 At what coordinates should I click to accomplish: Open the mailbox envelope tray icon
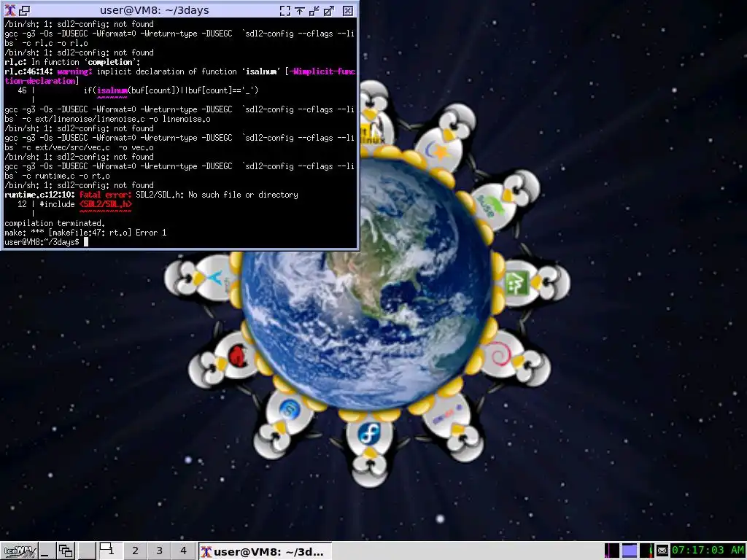coord(662,551)
